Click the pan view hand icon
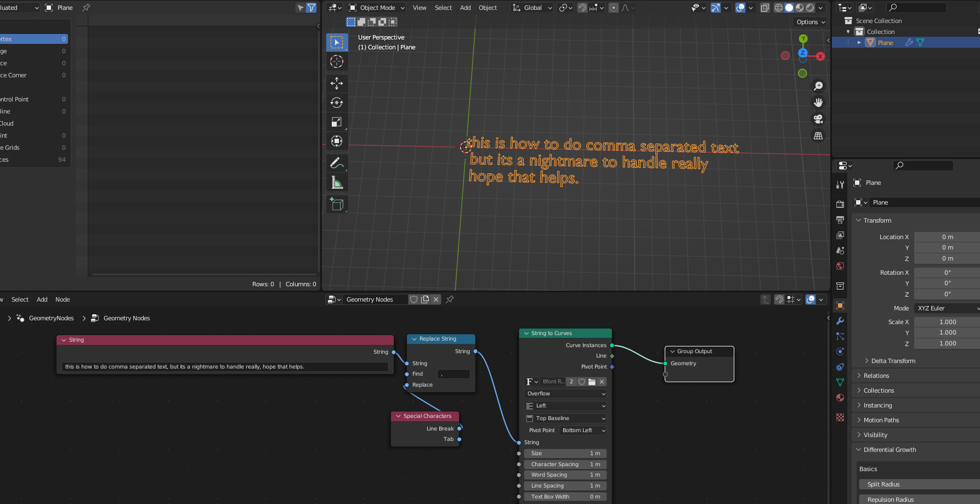 pos(818,103)
